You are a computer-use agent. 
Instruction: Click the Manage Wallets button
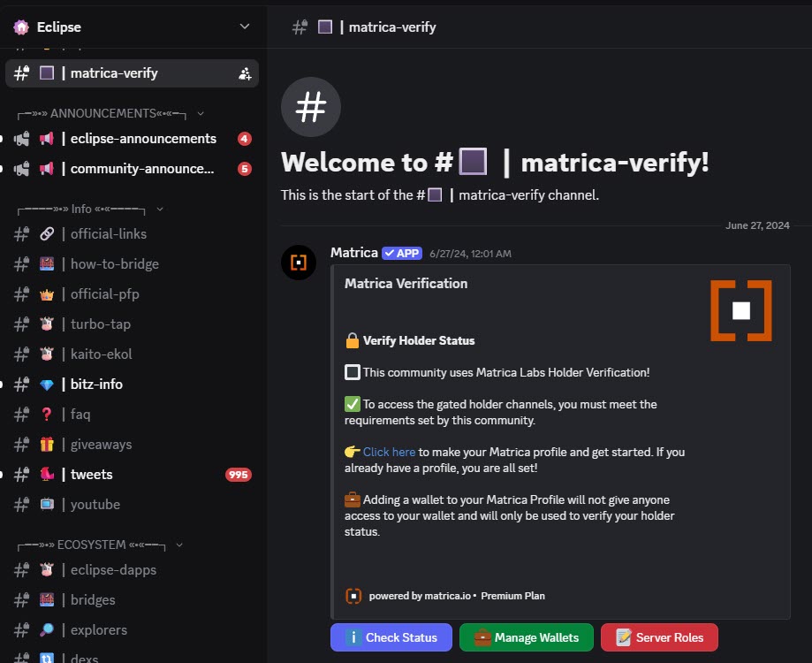point(526,637)
